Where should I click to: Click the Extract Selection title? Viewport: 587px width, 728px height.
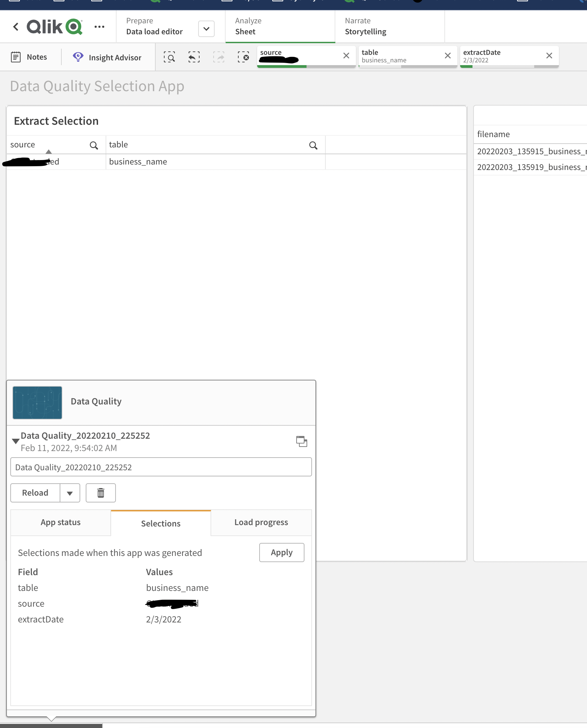56,121
